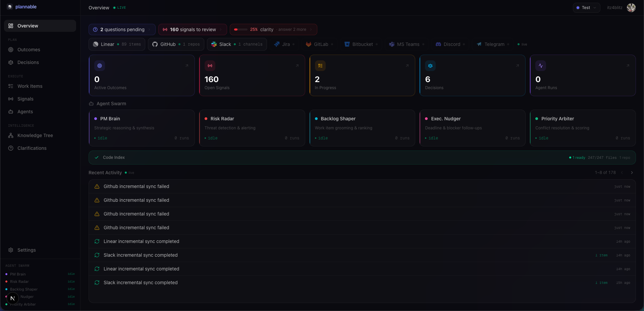Click the Active Outcomes target icon

coord(100,66)
